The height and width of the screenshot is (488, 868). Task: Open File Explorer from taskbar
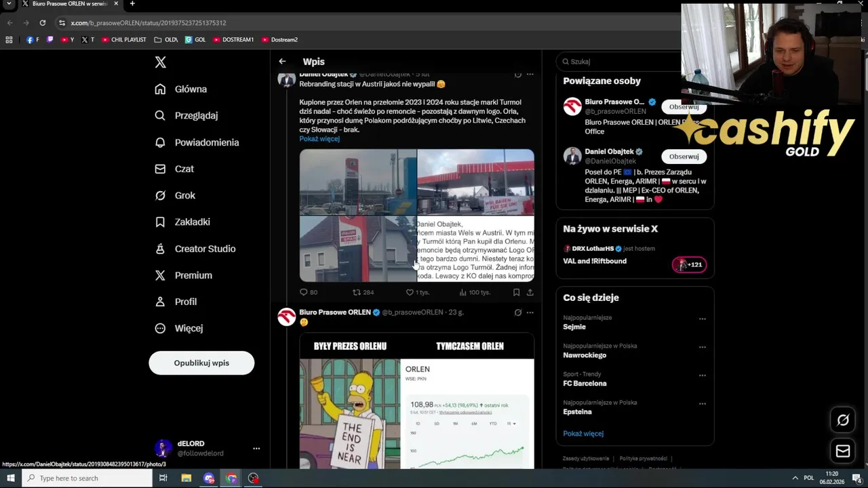[x=186, y=479]
